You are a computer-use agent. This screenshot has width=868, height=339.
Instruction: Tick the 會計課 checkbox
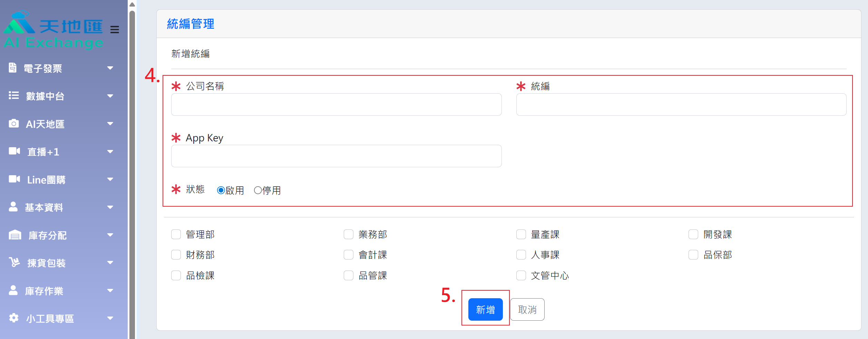pos(349,255)
